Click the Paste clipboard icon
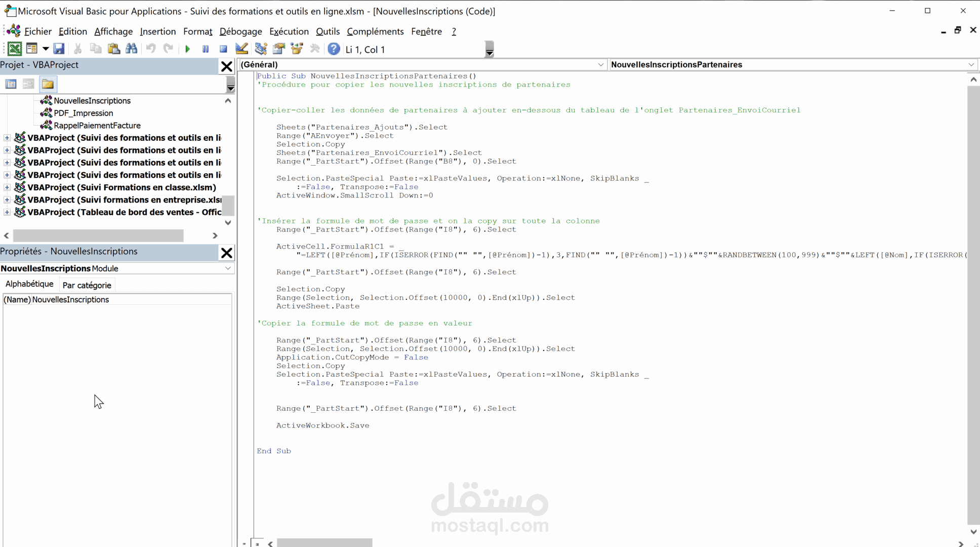Screen dimensions: 980x547 114,49
